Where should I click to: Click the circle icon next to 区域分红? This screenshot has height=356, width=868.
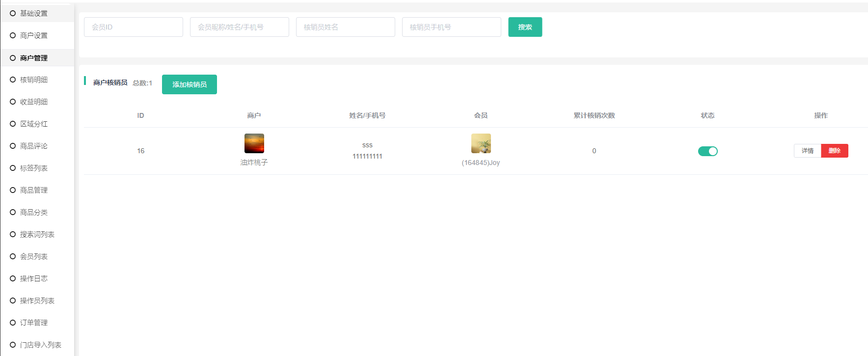(x=13, y=124)
